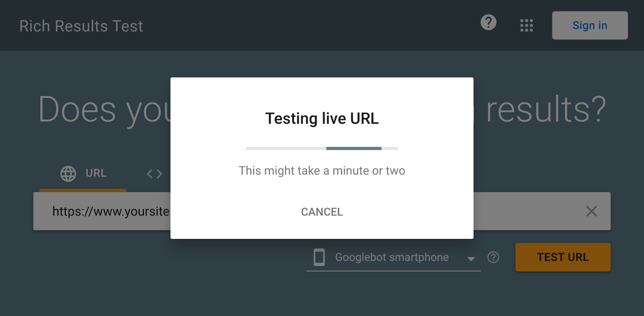Click the word results? in heading

[546, 109]
